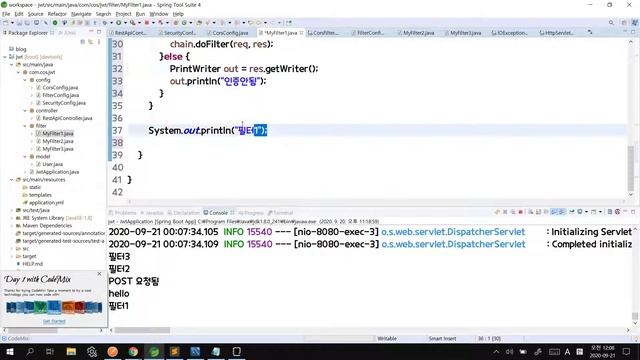This screenshot has width=640, height=360.
Task: Open console Display Selected Console dropdown
Action: (587, 212)
